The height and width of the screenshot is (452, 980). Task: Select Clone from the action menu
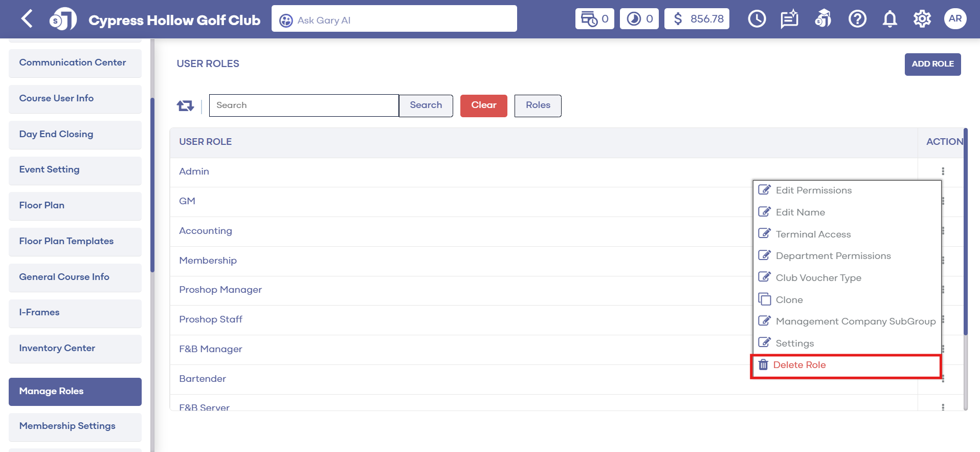tap(789, 300)
